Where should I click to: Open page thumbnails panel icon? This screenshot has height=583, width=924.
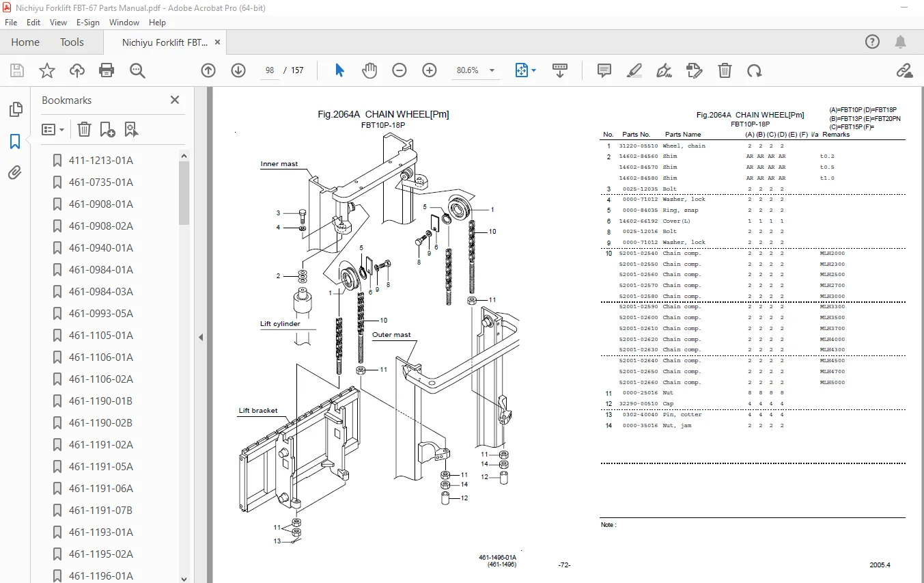[x=15, y=109]
